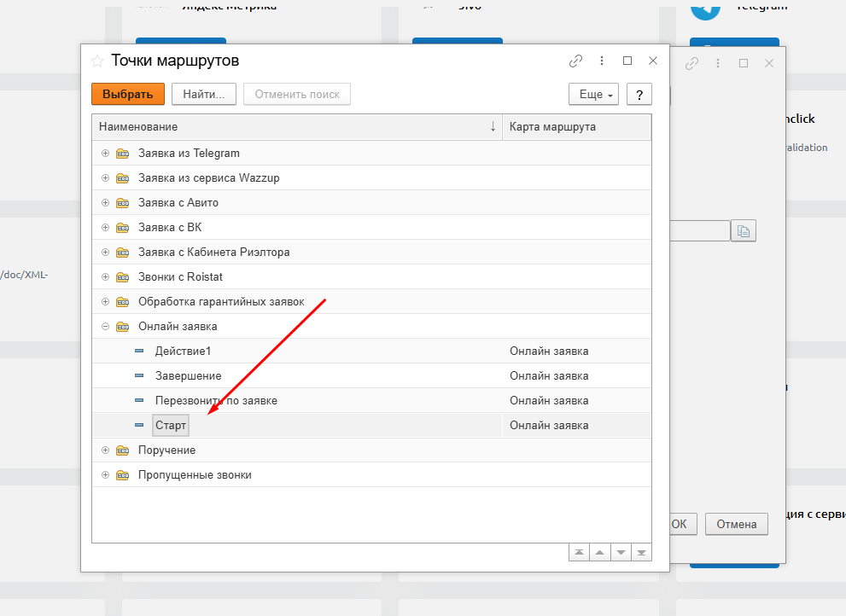Viewport: 846px width, 616px height.
Task: Open the Еще dropdown menu
Action: [x=593, y=94]
